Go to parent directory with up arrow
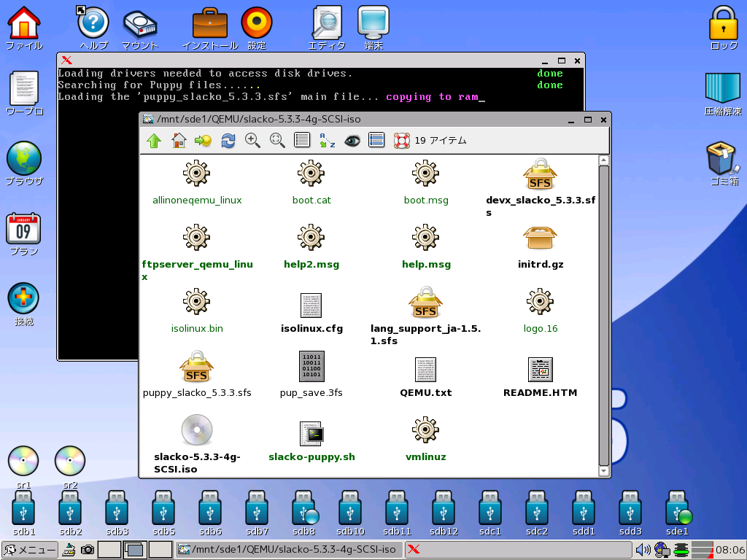Viewport: 747px width, 560px height. tap(154, 140)
